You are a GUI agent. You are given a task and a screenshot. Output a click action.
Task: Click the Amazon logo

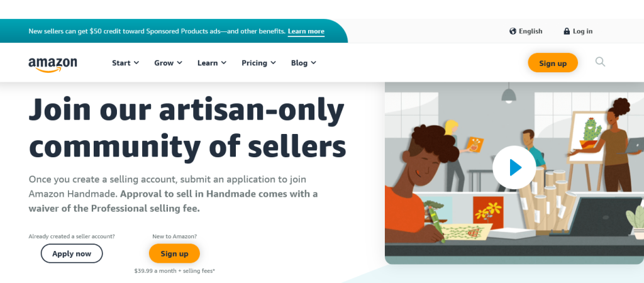[x=53, y=64]
